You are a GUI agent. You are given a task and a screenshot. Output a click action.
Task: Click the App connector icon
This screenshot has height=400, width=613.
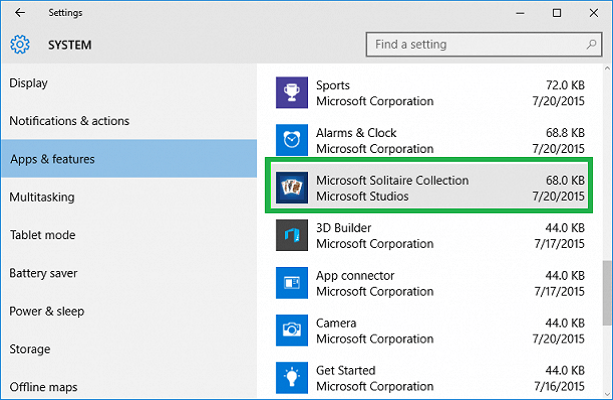292,283
